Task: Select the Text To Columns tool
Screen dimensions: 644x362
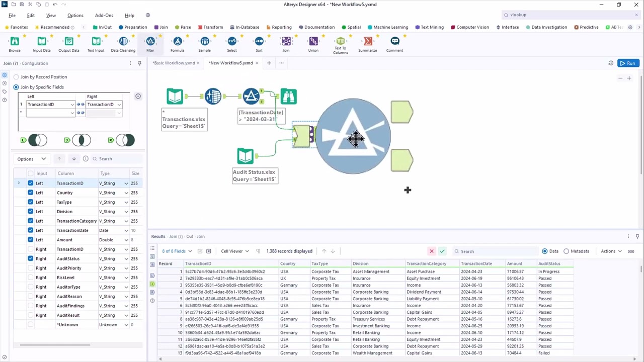Action: [340, 45]
